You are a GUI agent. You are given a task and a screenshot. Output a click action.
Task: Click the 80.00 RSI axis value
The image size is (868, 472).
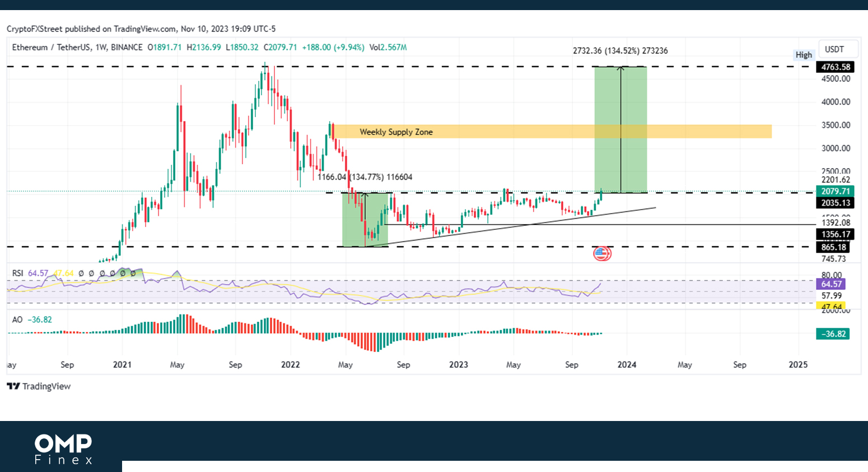(x=832, y=275)
